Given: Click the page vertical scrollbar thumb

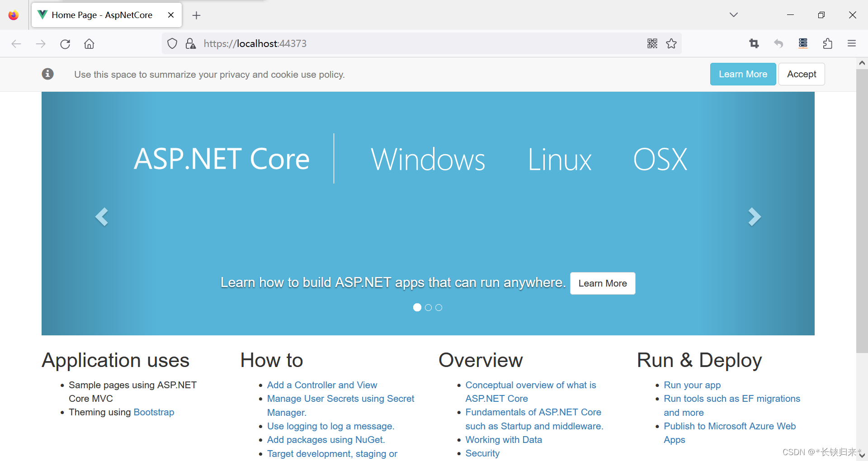Looking at the screenshot, I should pos(862,211).
